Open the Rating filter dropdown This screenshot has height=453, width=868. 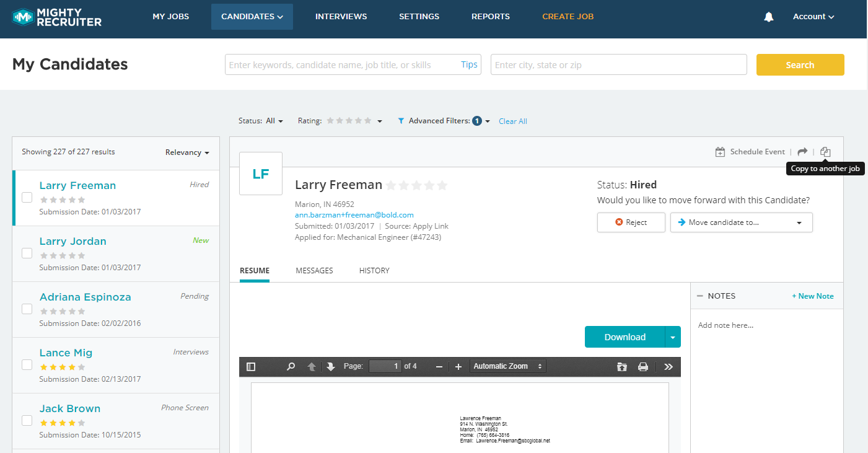click(380, 121)
